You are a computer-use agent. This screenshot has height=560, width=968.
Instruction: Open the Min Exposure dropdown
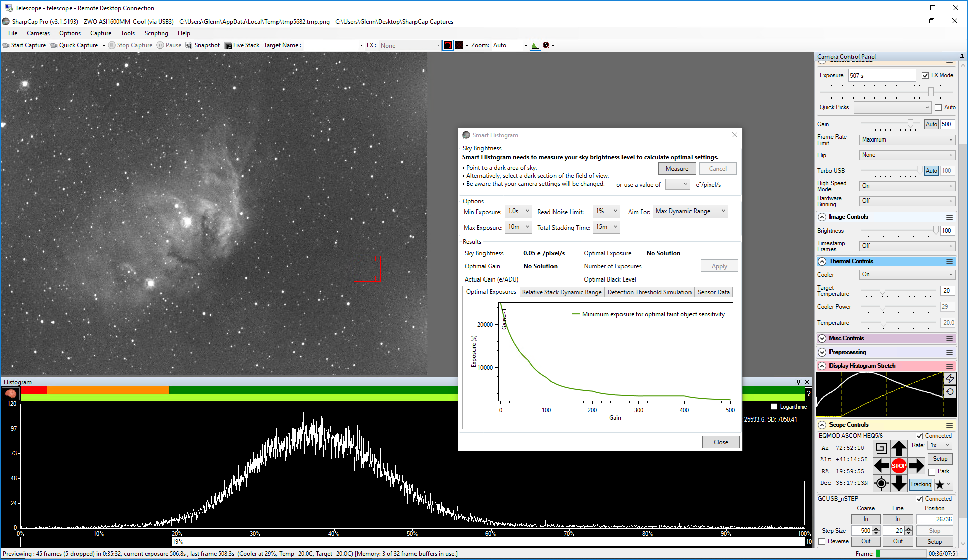point(518,212)
